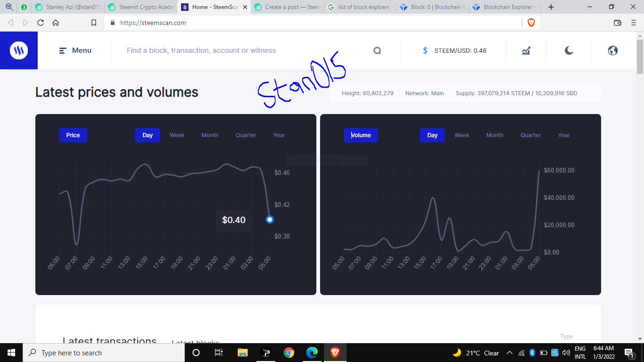Image resolution: width=644 pixels, height=362 pixels.
Task: Switch to the Blockchain Explorer tab
Action: [x=505, y=7]
